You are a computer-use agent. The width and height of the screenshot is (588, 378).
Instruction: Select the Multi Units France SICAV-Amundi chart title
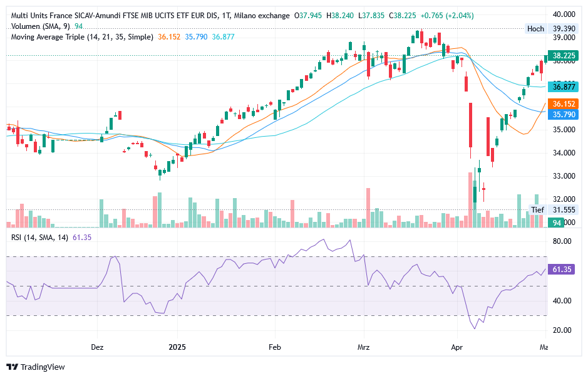click(150, 16)
